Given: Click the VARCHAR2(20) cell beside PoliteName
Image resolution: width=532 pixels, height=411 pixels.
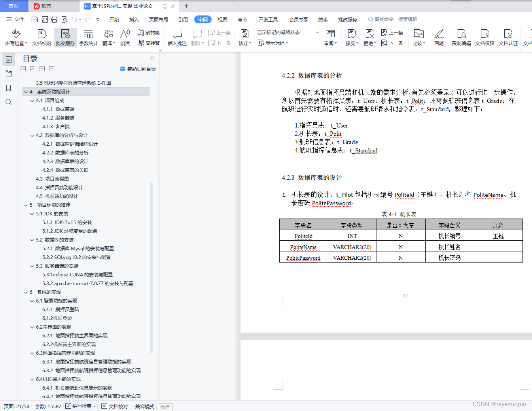Looking at the screenshot, I should pyautogui.click(x=352, y=247).
